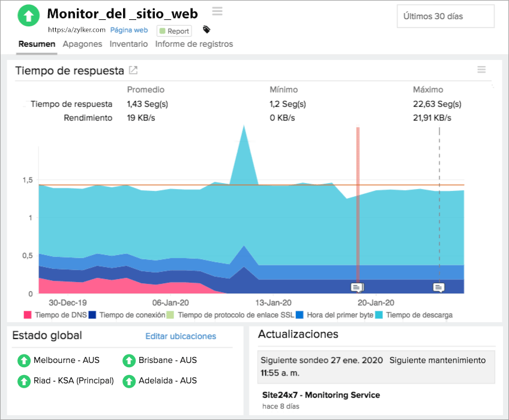
Task: Open the Página web link
Action: coord(129,30)
